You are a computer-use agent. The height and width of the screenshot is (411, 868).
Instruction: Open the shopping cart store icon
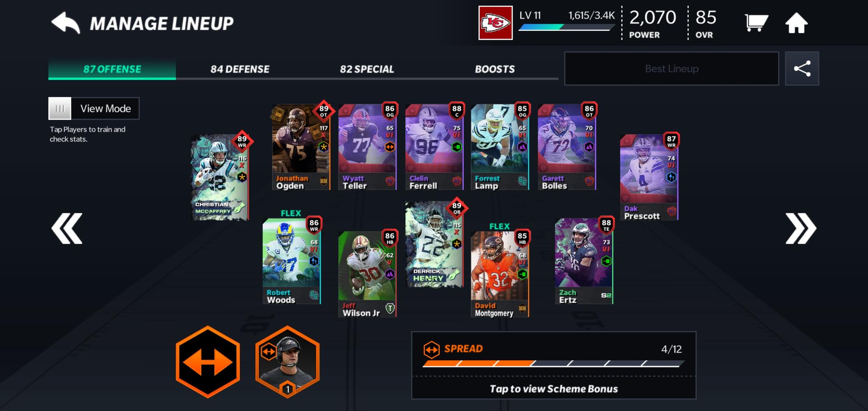pyautogui.click(x=756, y=23)
